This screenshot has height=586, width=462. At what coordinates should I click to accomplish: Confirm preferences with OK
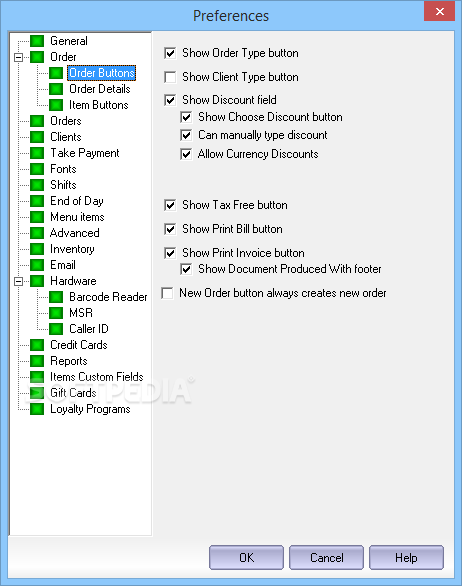(246, 558)
